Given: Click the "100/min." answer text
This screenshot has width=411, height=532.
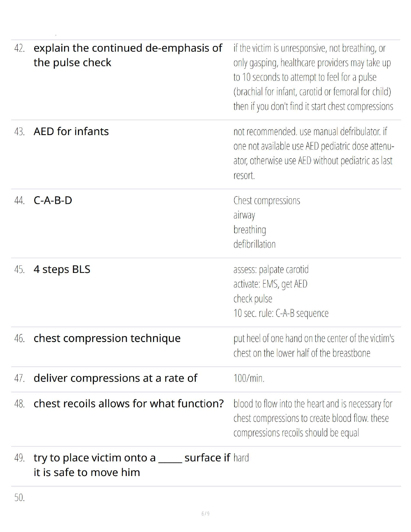Looking at the screenshot, I should point(249,378).
